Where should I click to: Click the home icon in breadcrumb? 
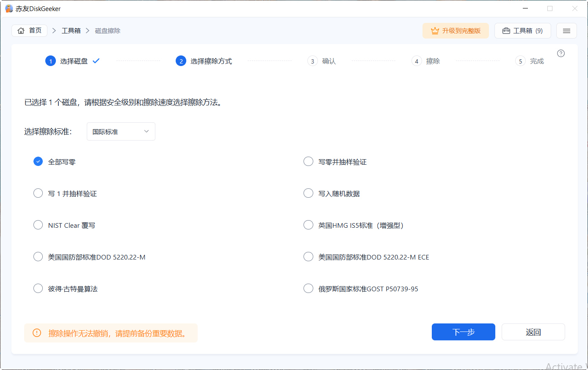pos(21,30)
